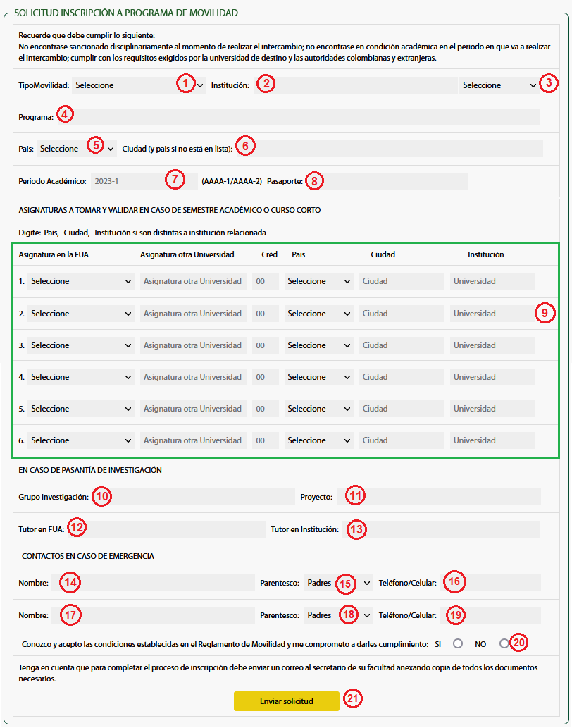Screen dimensions: 572x728
Task: Expand the Pais dropdown near Ciudad
Action: click(x=77, y=149)
